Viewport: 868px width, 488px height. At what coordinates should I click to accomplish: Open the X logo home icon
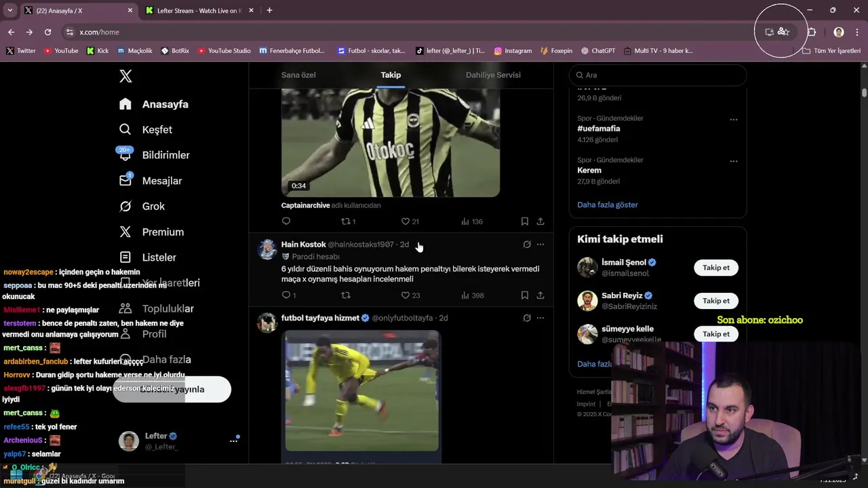click(125, 76)
